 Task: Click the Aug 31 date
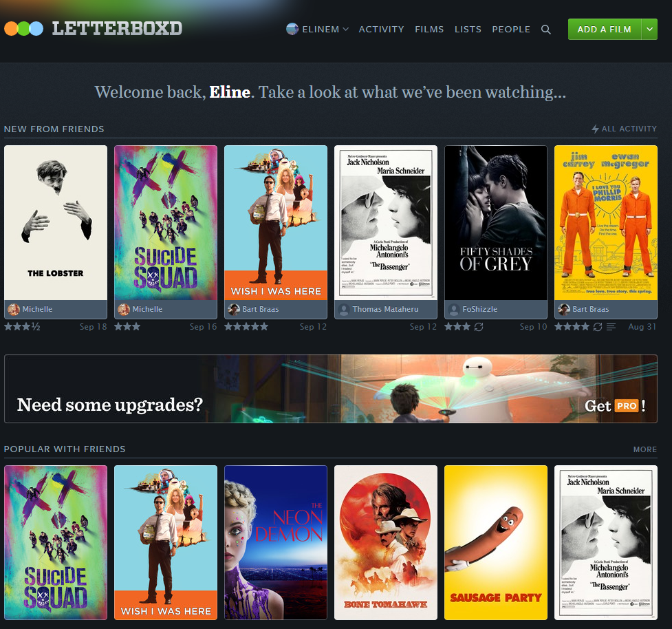(642, 327)
